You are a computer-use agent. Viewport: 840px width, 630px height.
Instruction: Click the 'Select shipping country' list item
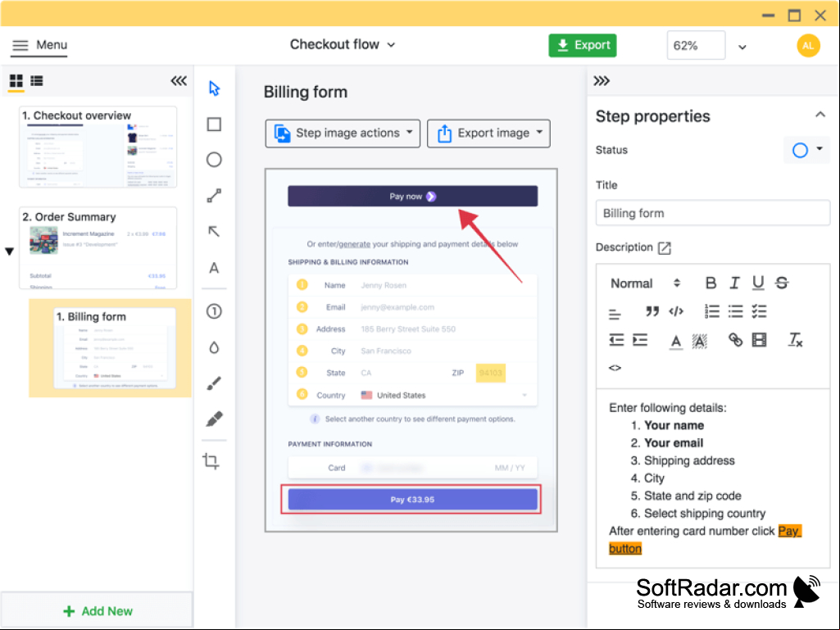705,513
